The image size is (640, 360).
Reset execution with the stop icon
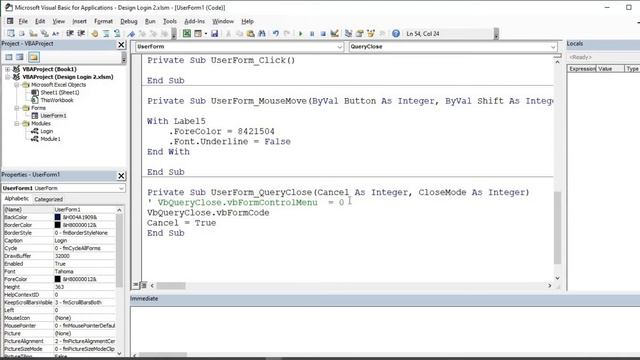323,33
